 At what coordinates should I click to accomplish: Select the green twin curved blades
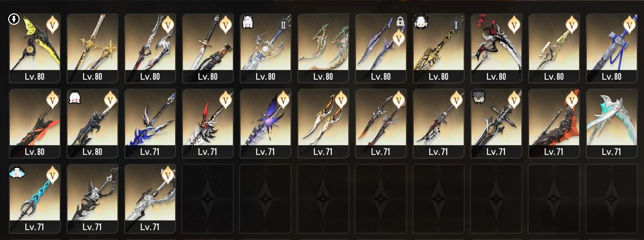point(323,48)
